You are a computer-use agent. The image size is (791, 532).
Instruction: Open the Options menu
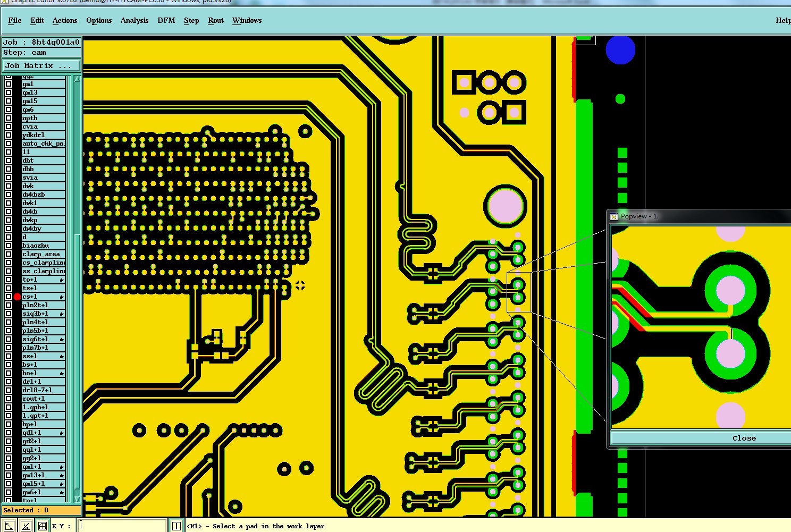coord(99,20)
